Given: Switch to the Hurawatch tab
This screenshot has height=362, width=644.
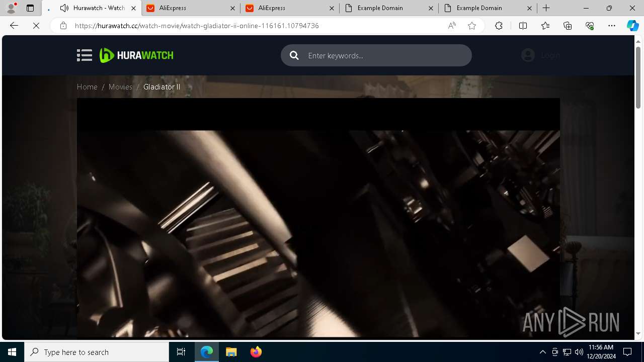Looking at the screenshot, I should (92, 8).
